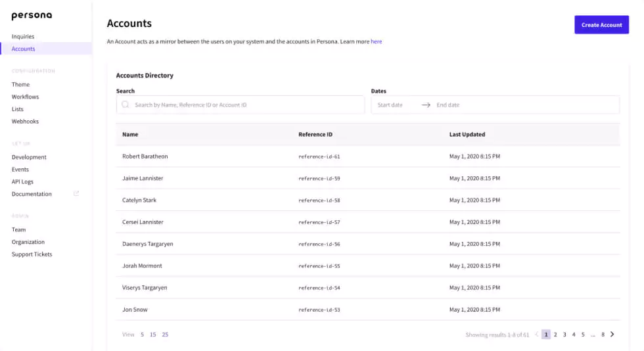The width and height of the screenshot is (644, 351).
Task: Click reference-id-58 cell
Action: click(x=319, y=200)
